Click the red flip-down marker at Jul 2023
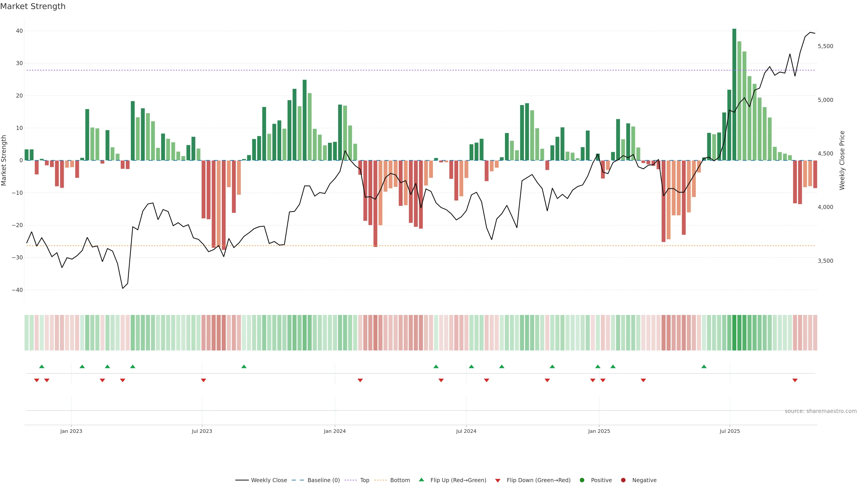Viewport: 868px width, 488px height. pos(203,380)
